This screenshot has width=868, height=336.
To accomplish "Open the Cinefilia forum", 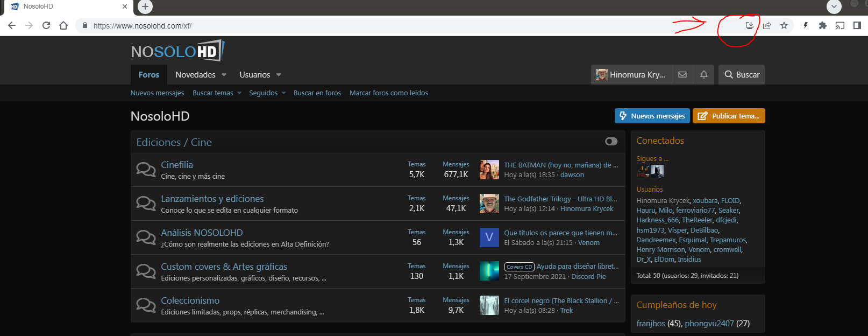I will pos(177,165).
